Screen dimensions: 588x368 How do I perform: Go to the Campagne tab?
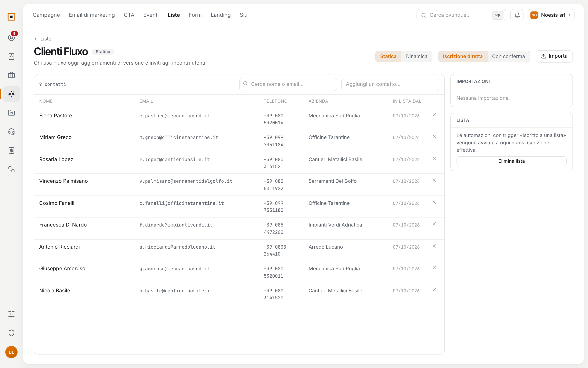tap(46, 15)
